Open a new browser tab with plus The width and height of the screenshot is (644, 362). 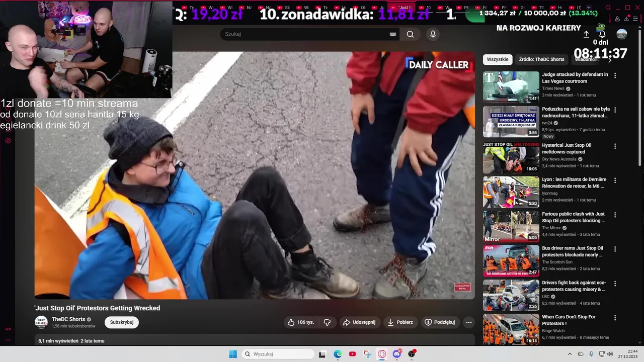(589, 8)
